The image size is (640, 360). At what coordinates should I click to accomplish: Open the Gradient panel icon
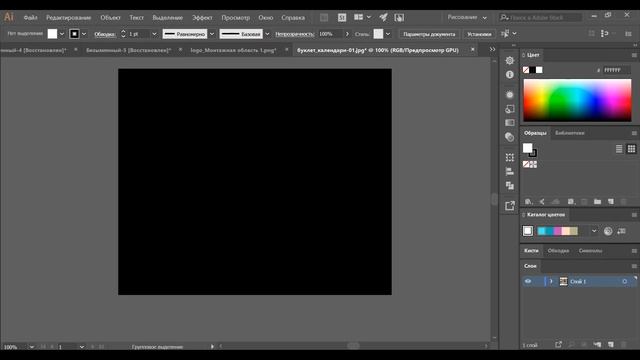coord(509,122)
